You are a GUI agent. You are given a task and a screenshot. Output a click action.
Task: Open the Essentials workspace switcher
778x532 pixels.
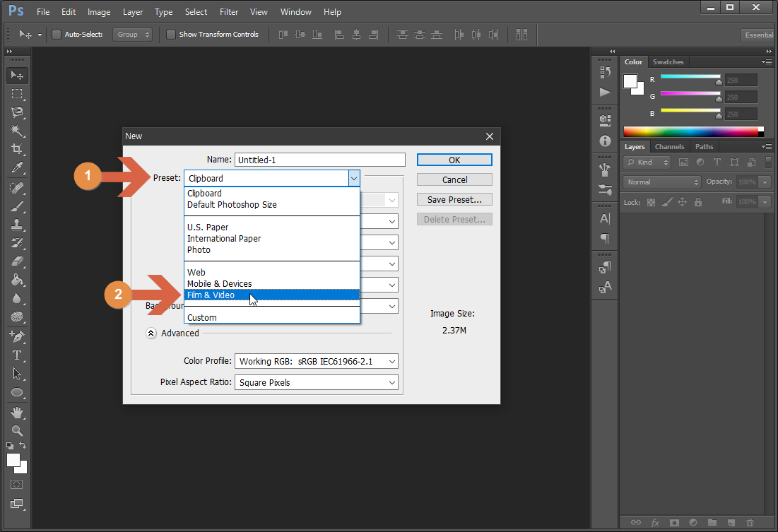(x=758, y=35)
